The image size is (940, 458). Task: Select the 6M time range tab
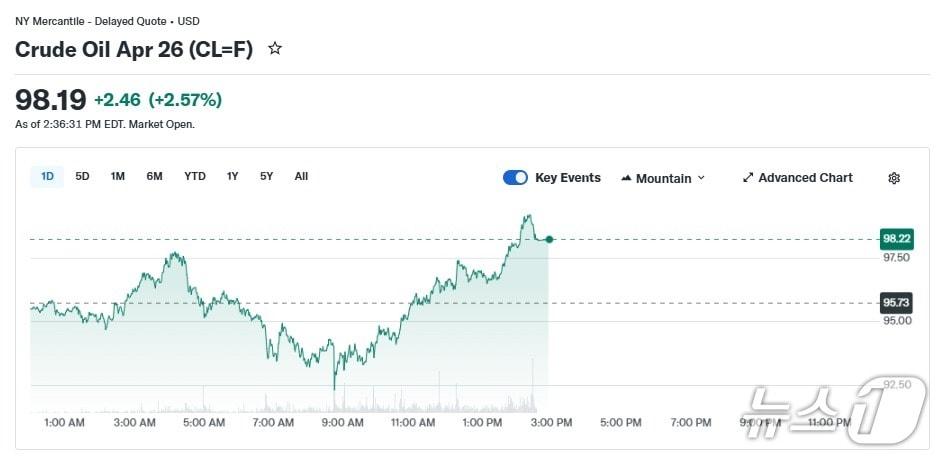[154, 177]
